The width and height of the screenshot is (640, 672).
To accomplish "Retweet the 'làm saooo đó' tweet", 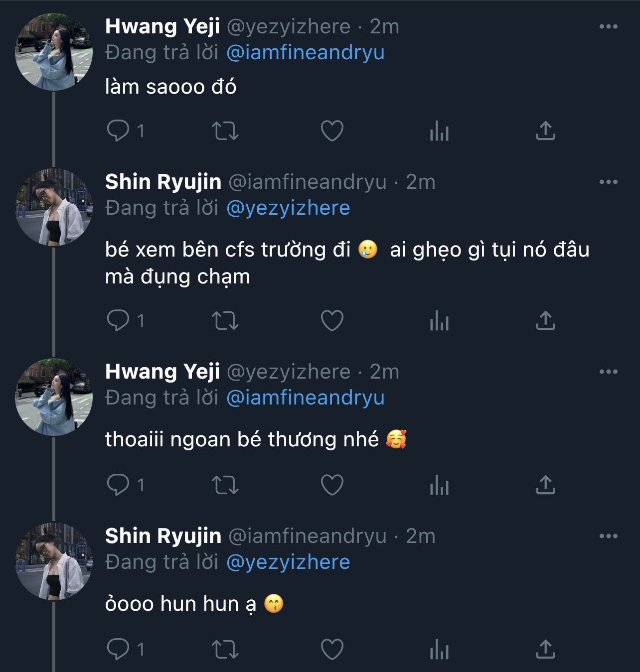I will [225, 131].
